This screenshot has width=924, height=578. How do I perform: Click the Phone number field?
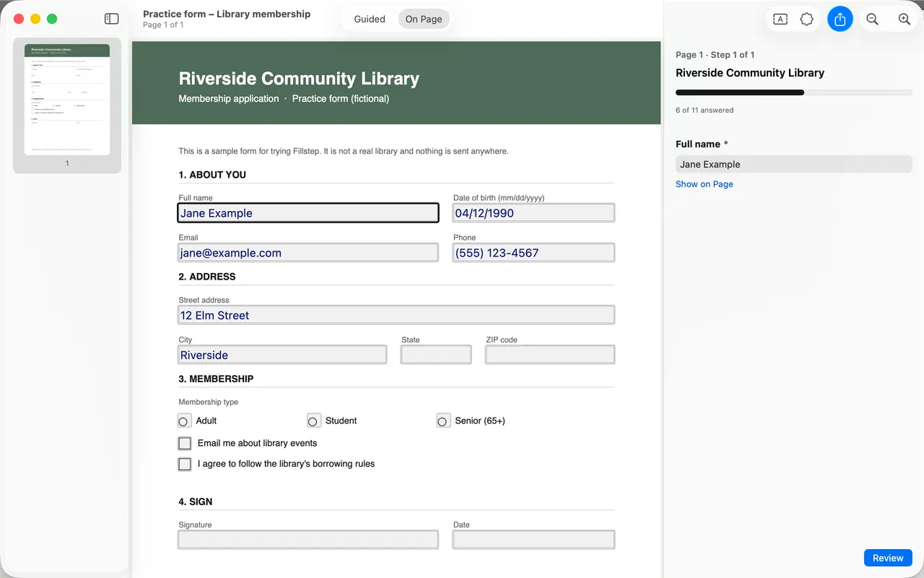tap(533, 252)
